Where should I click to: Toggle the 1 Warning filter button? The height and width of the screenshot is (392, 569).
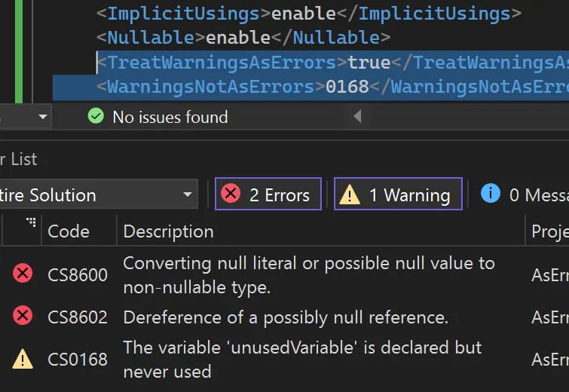pyautogui.click(x=398, y=194)
